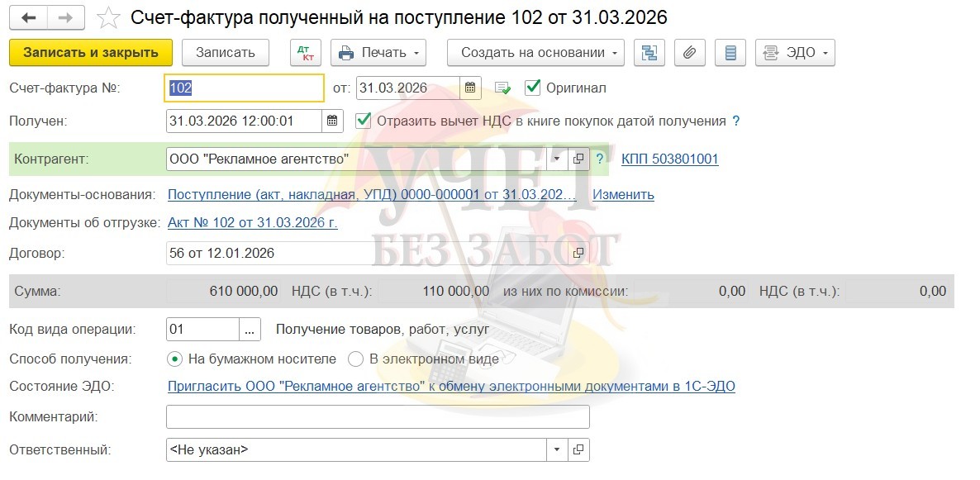
Task: Show green question mark help near Контрагент
Action: pos(600,159)
